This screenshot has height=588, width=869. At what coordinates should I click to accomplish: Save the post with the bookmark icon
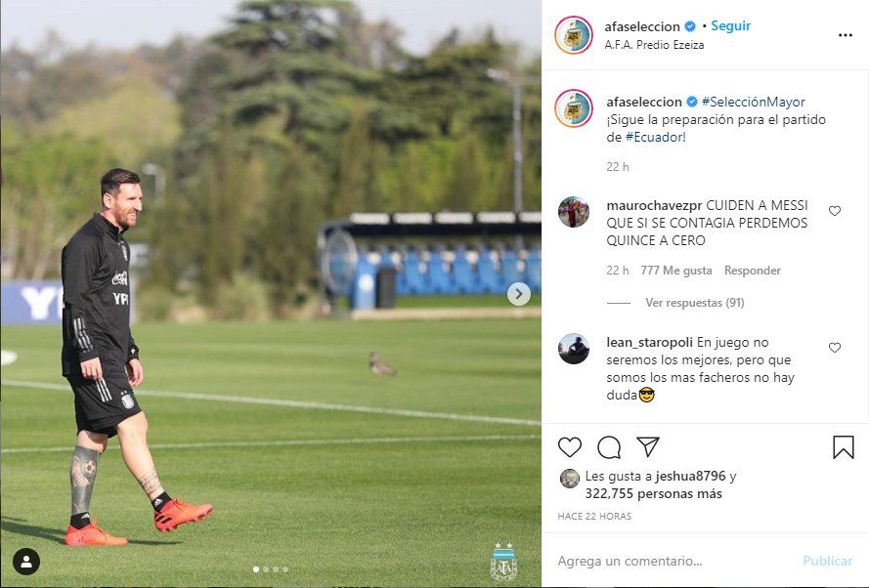(843, 446)
